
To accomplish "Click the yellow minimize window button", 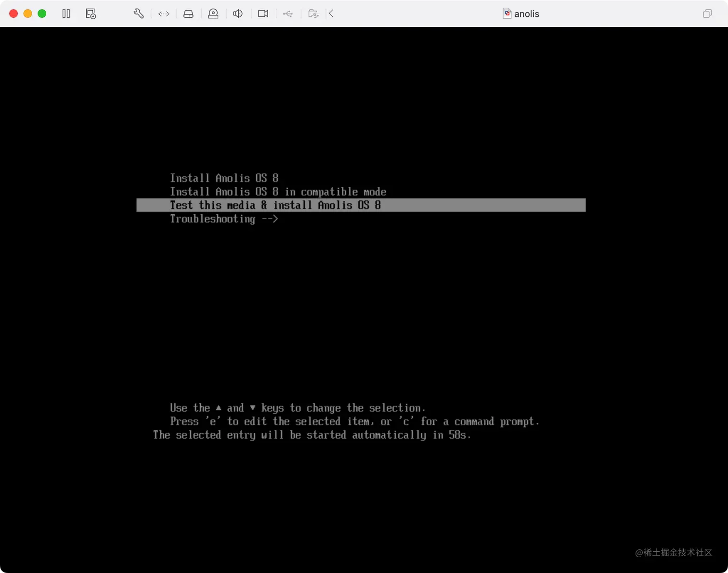I will coord(28,13).
